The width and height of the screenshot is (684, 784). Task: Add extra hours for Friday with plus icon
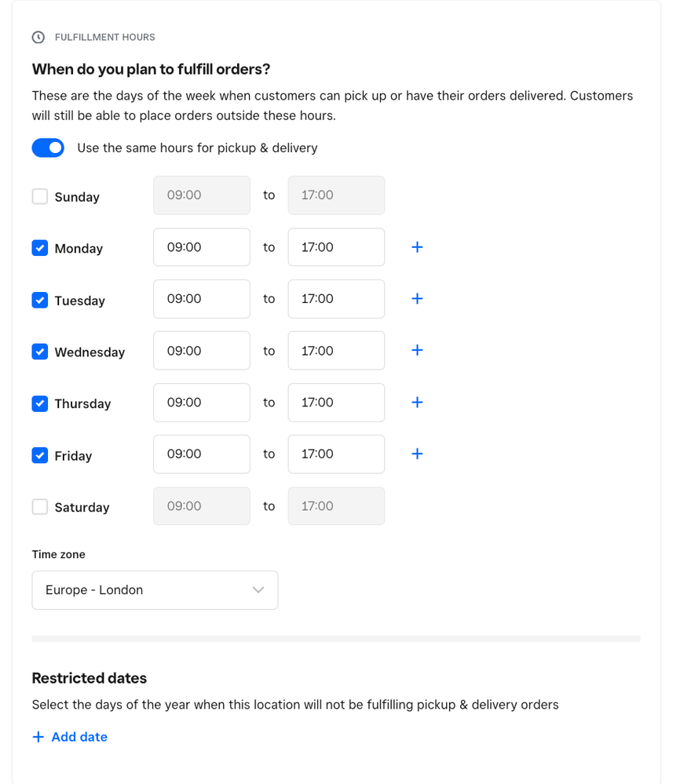pyautogui.click(x=417, y=454)
